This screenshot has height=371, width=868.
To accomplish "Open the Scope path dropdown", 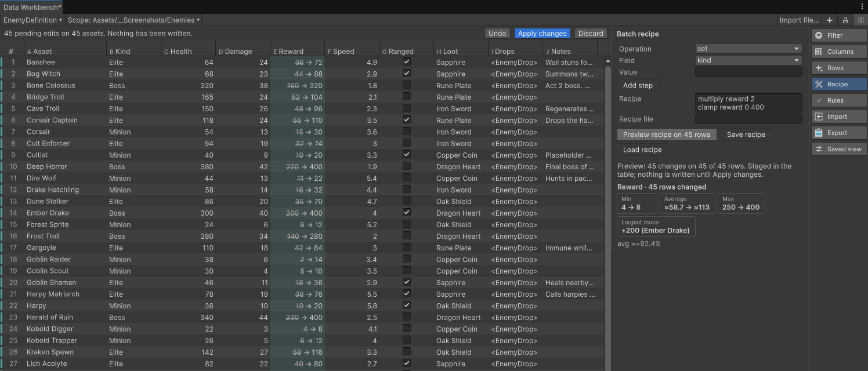I will point(134,20).
